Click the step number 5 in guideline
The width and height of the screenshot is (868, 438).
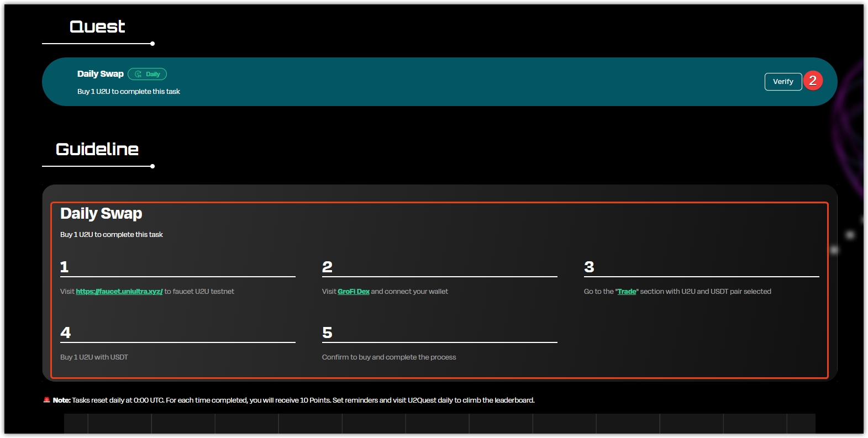point(327,333)
